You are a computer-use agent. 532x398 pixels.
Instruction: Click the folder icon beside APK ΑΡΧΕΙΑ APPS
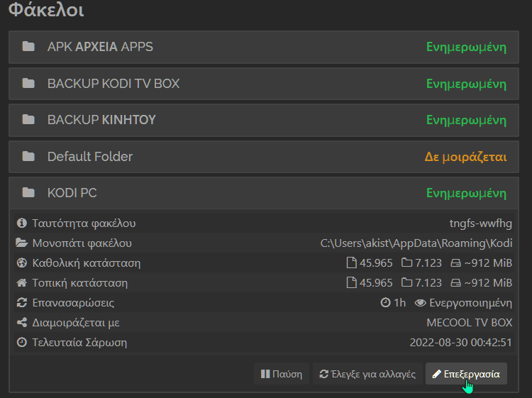click(28, 47)
